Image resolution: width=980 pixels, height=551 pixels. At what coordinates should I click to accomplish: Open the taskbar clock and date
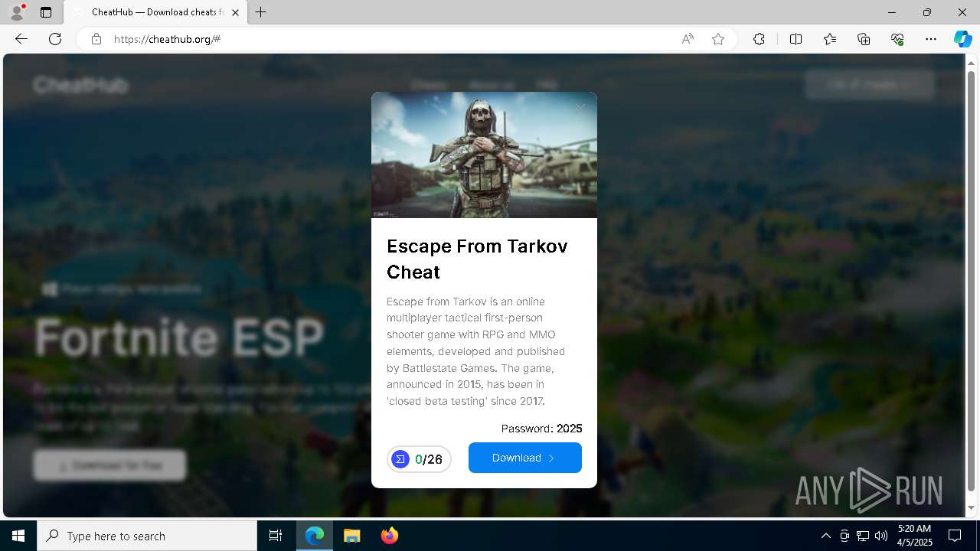pos(914,536)
